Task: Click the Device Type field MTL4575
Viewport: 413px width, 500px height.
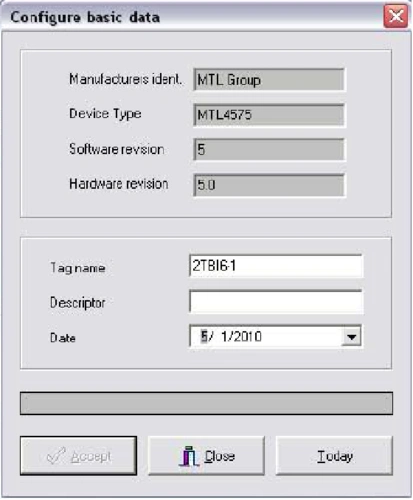Action: [x=269, y=115]
